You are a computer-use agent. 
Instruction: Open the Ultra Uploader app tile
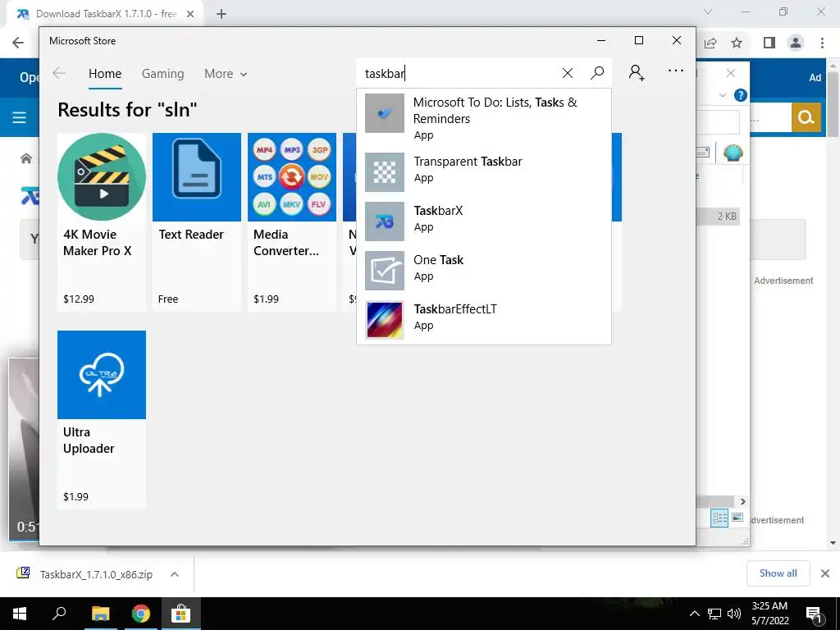click(102, 419)
